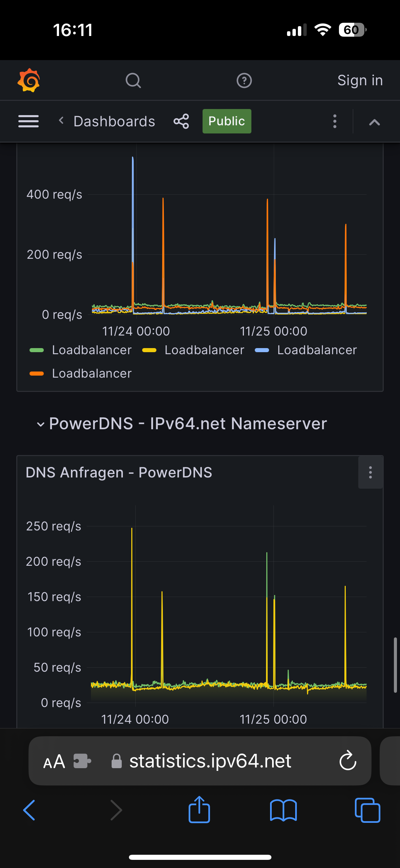
Task: Open Safari AA page settings
Action: coord(54,761)
